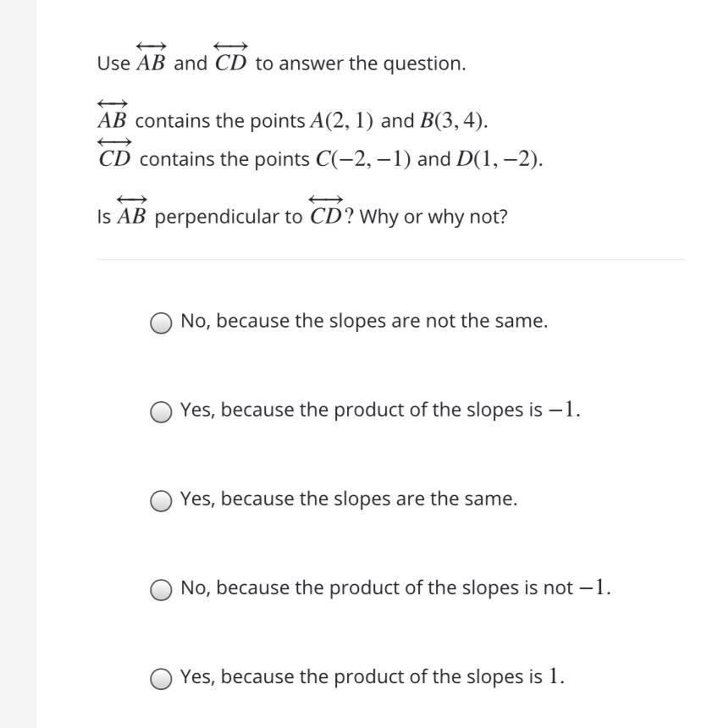
Task: Choose radio 'Yes, product of slopes is −1'
Action: [x=161, y=412]
